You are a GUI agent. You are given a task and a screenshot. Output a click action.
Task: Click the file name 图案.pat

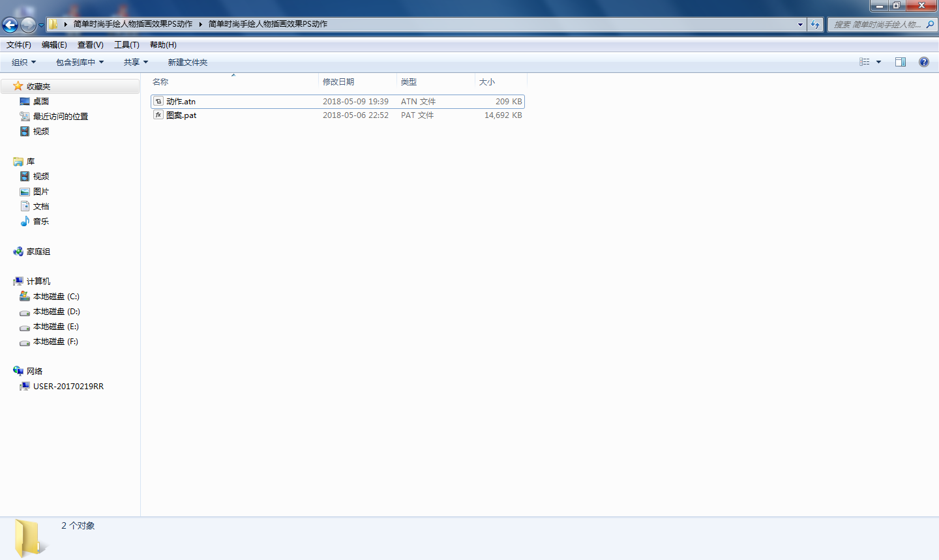(x=181, y=115)
